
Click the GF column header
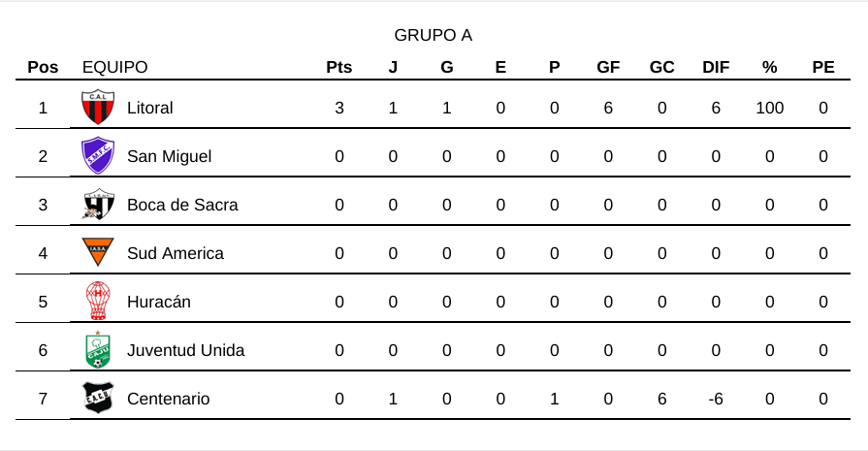[608, 68]
